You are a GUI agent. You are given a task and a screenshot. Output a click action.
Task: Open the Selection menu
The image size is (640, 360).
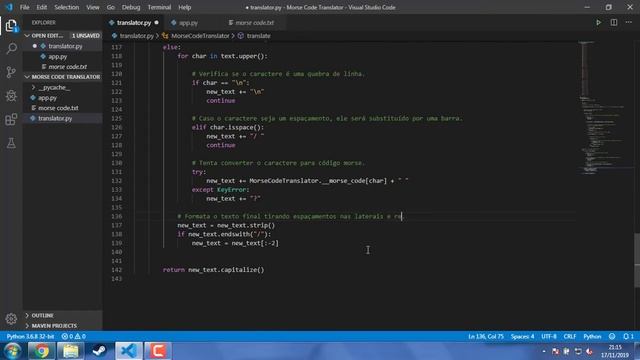67,7
